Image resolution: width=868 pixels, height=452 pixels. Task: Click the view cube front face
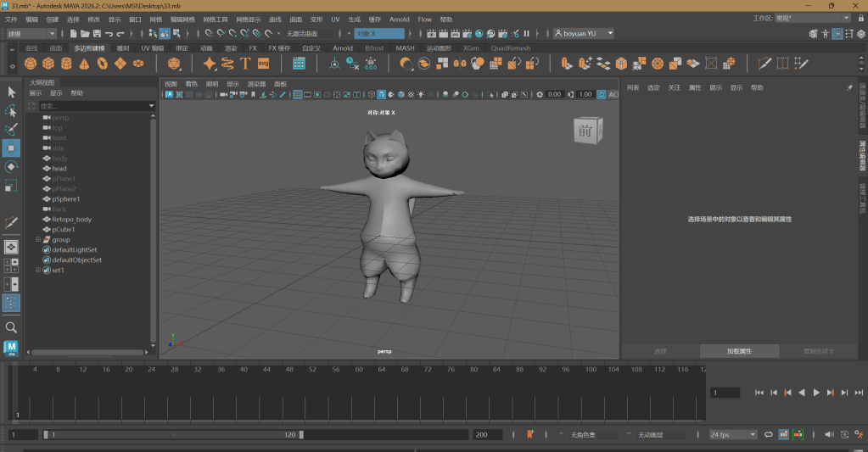(x=585, y=131)
